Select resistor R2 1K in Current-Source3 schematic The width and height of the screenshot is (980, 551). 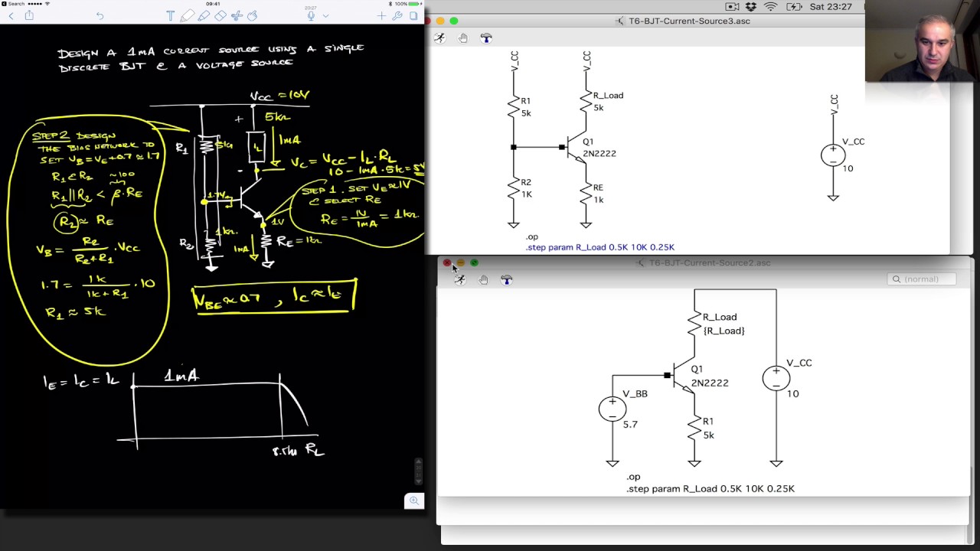(514, 188)
